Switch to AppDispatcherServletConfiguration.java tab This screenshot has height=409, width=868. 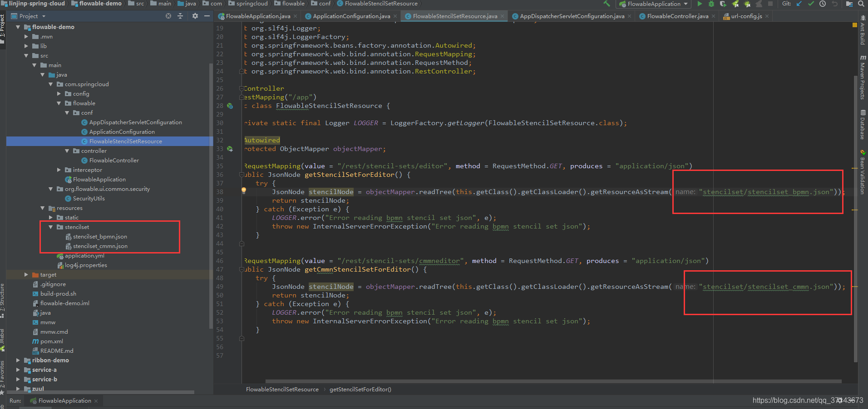572,16
